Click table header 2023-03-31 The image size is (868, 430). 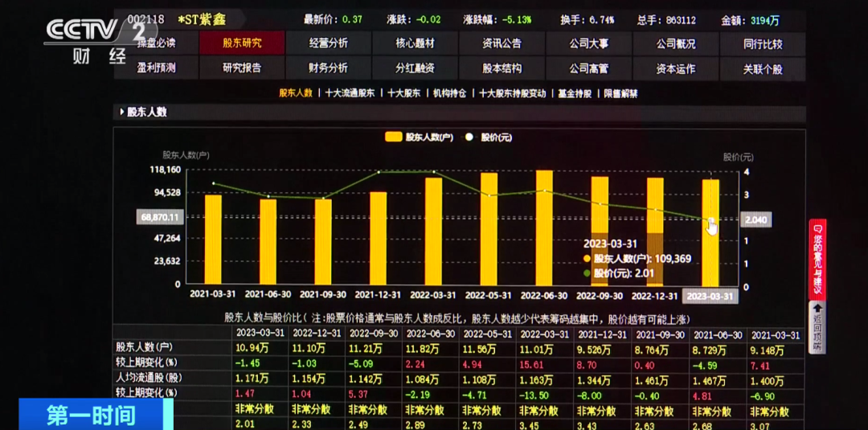260,334
